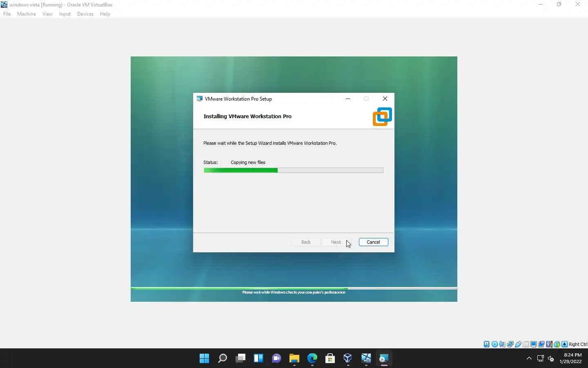
Task: Click the audio status icon in VirtualBox
Action: [503, 344]
